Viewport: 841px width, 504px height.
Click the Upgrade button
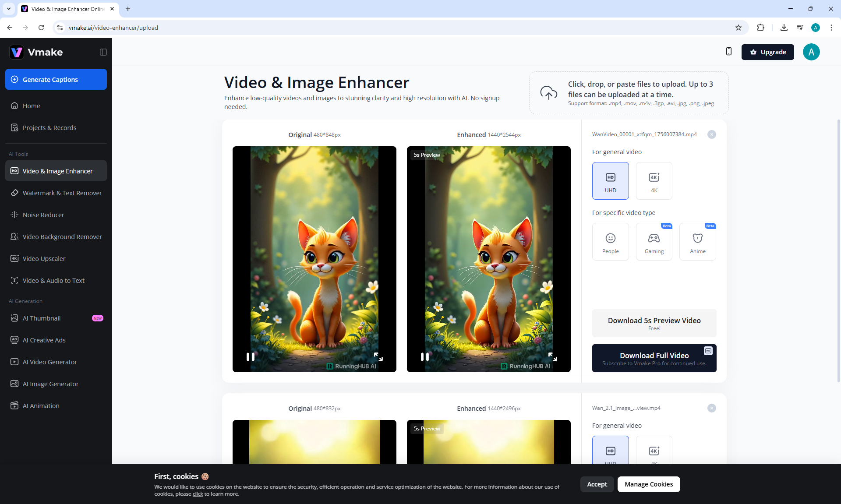click(x=767, y=52)
